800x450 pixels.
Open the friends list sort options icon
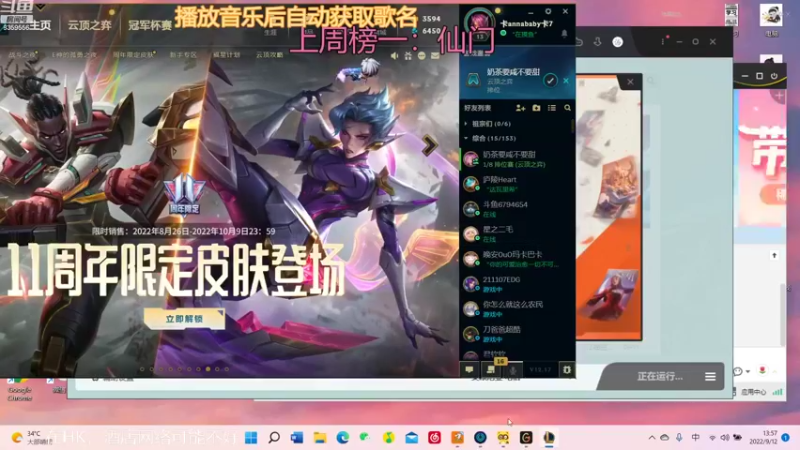click(552, 108)
